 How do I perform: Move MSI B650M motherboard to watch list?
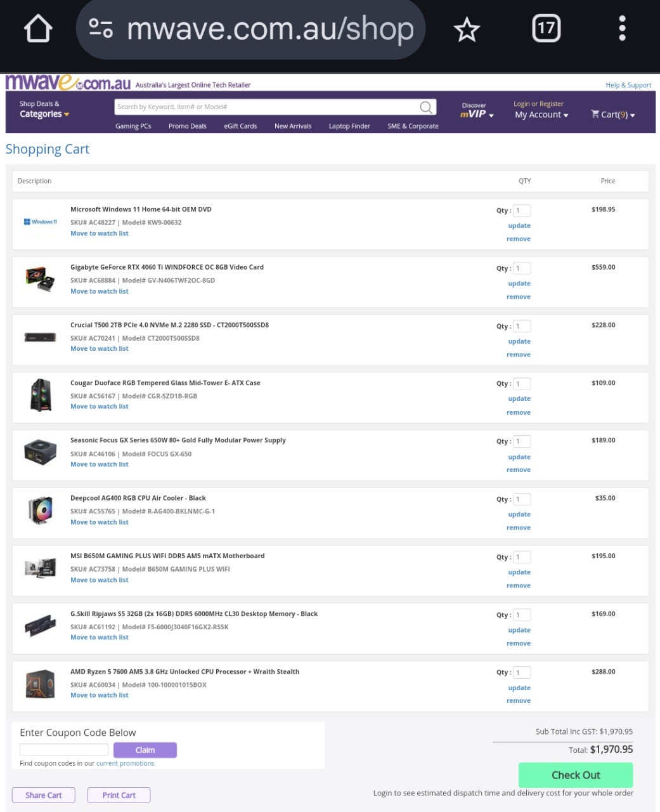tap(100, 580)
